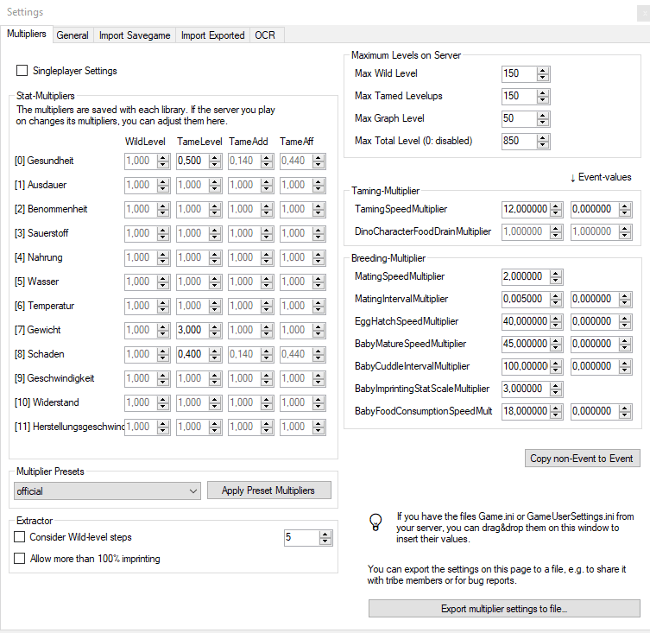The height and width of the screenshot is (633, 650).
Task: Click the TamingSpeedMultiplier non-event stepper arrows
Action: coord(556,209)
